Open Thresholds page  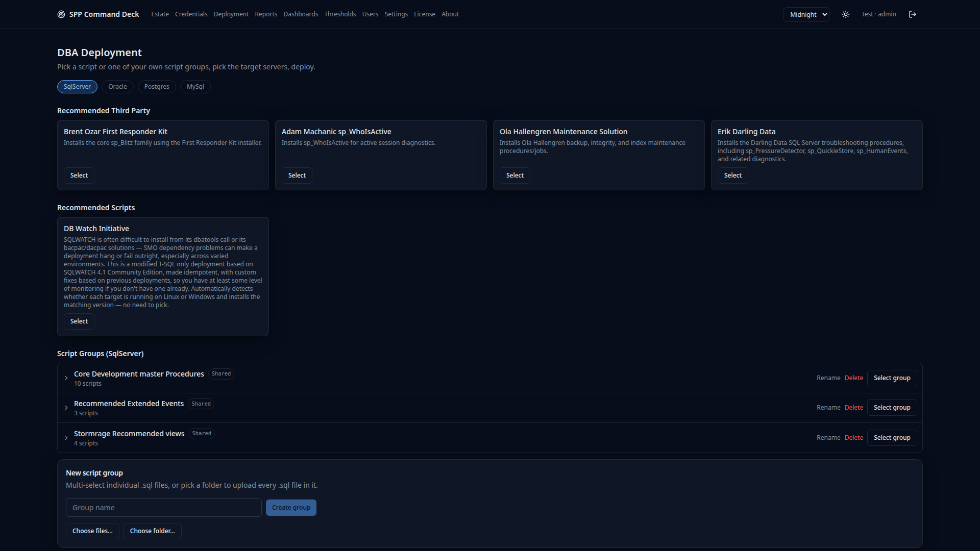click(x=340, y=14)
